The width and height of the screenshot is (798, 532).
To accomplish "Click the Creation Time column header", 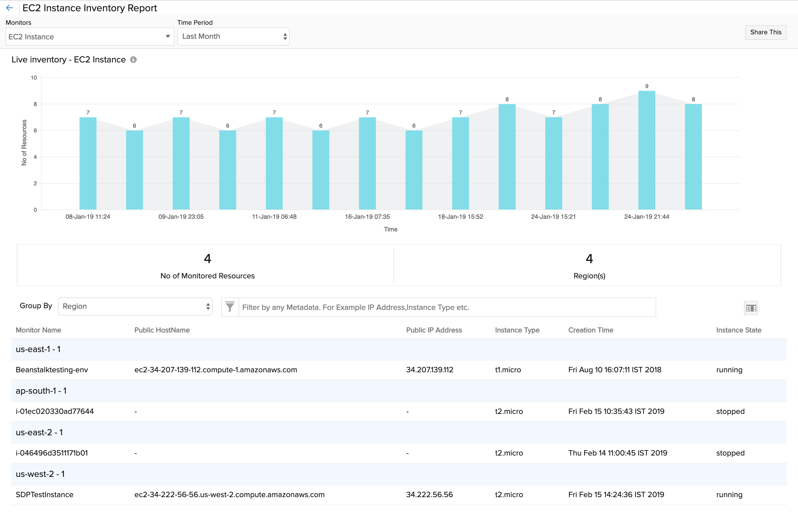I will (591, 330).
